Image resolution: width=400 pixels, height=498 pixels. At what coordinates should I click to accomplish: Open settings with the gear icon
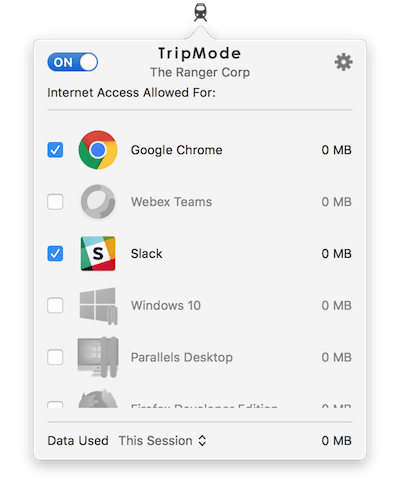343,62
